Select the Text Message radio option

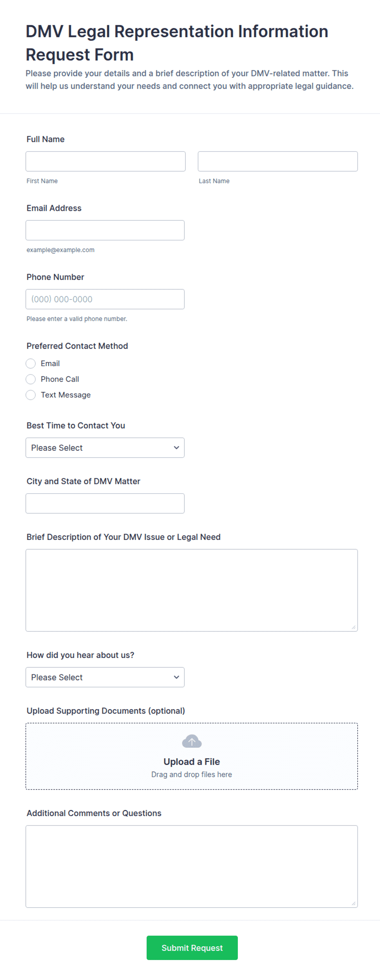[x=31, y=395]
